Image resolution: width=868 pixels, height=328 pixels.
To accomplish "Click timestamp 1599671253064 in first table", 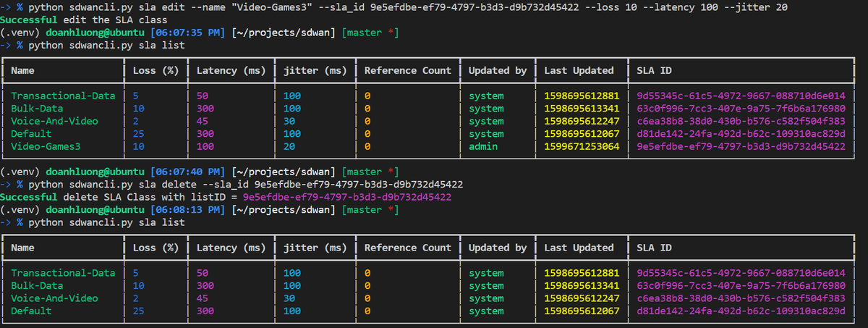I will [x=582, y=146].
